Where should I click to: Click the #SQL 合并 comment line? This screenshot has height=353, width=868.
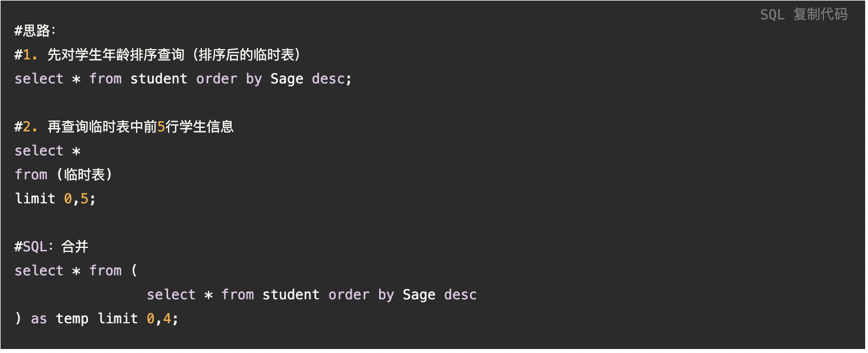[51, 247]
